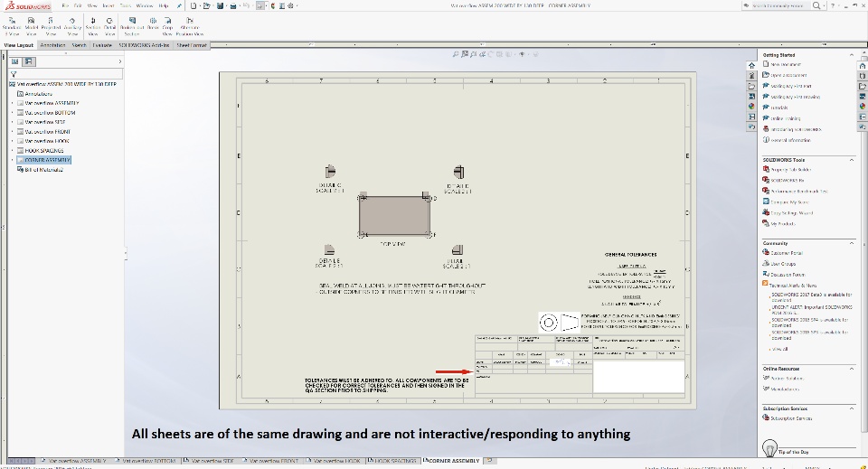Switch to the FeatureManager design tree tab icon

click(15, 61)
